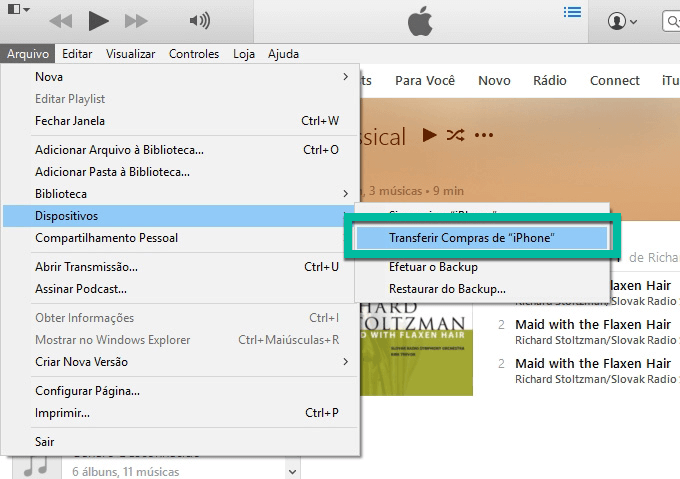680x479 pixels.
Task: Open the sidebar view dropdown icon
Action: coord(19,9)
